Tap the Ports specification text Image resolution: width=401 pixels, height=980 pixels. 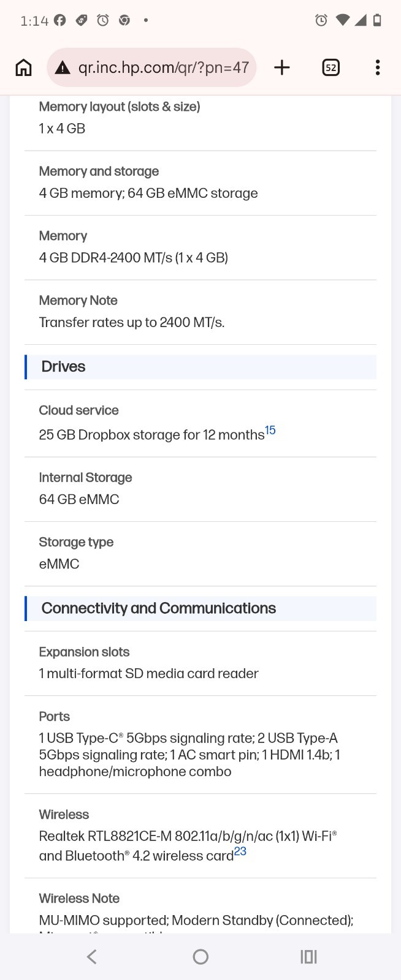[189, 755]
